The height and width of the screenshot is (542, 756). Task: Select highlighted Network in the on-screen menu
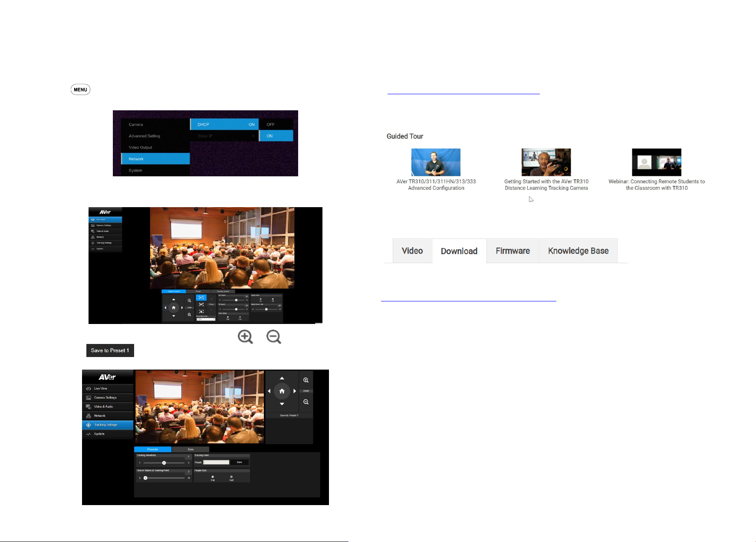pyautogui.click(x=155, y=159)
